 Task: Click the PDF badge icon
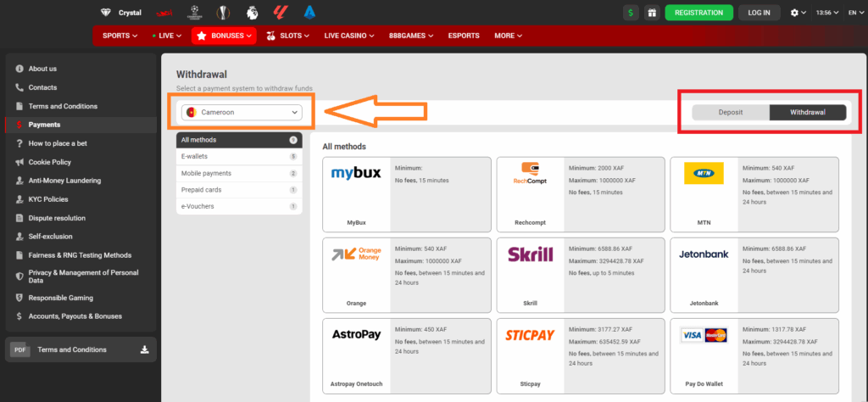pos(20,349)
